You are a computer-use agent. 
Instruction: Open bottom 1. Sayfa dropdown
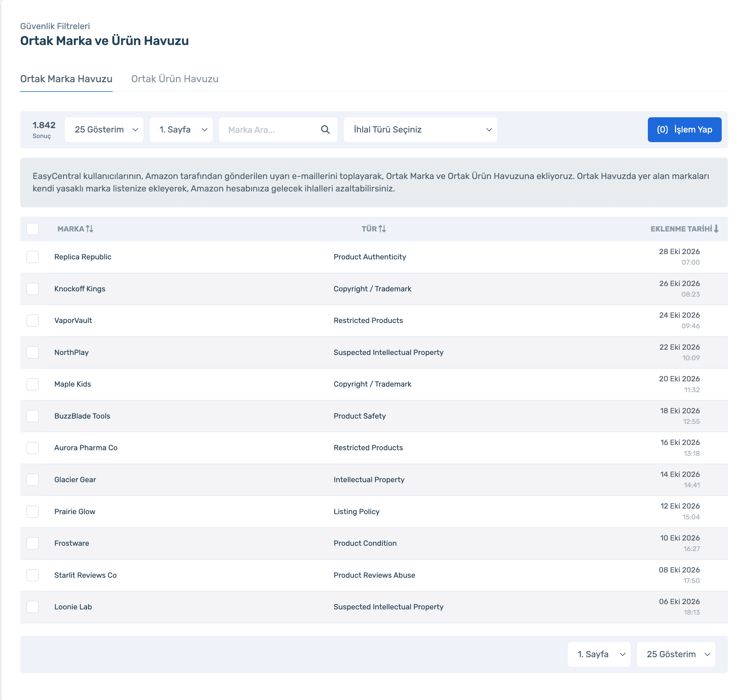[x=599, y=654]
